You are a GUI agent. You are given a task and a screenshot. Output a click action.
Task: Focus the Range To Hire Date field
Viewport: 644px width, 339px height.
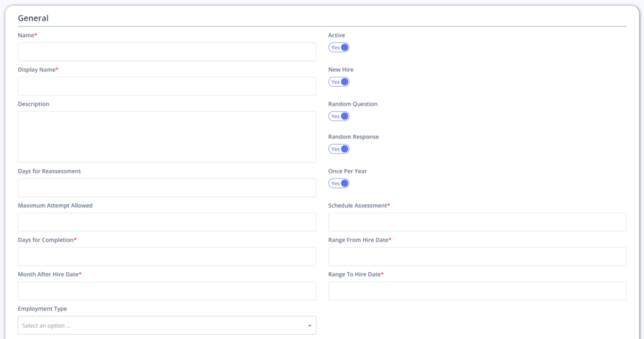pos(477,291)
